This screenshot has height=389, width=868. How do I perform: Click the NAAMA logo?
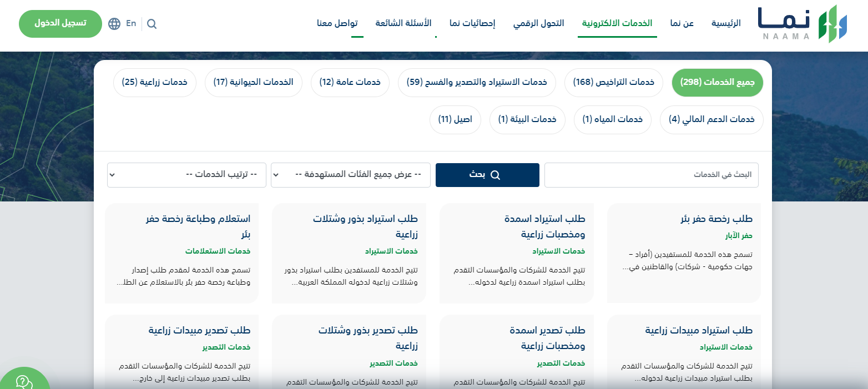coord(803,24)
